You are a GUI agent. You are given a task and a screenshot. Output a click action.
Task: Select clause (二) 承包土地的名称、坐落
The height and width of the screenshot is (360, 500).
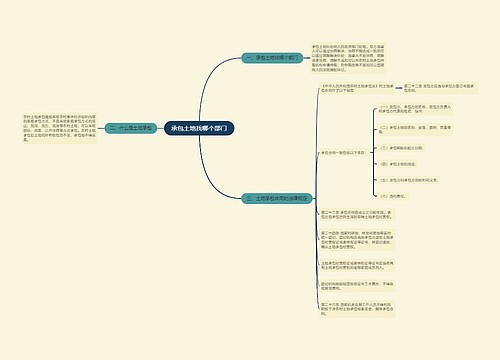pos(415,129)
